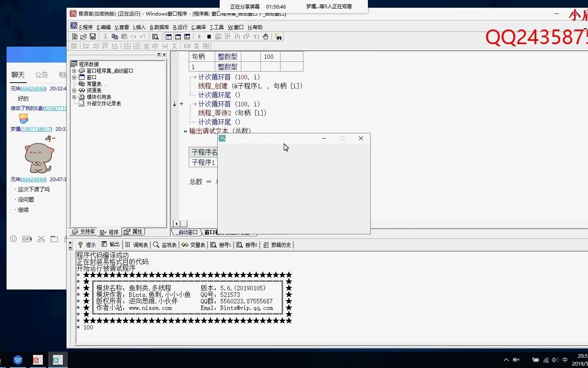Expand the 窗口程序集_启动窗口 tree node
Viewport: 588px width, 368px height.
[x=74, y=71]
